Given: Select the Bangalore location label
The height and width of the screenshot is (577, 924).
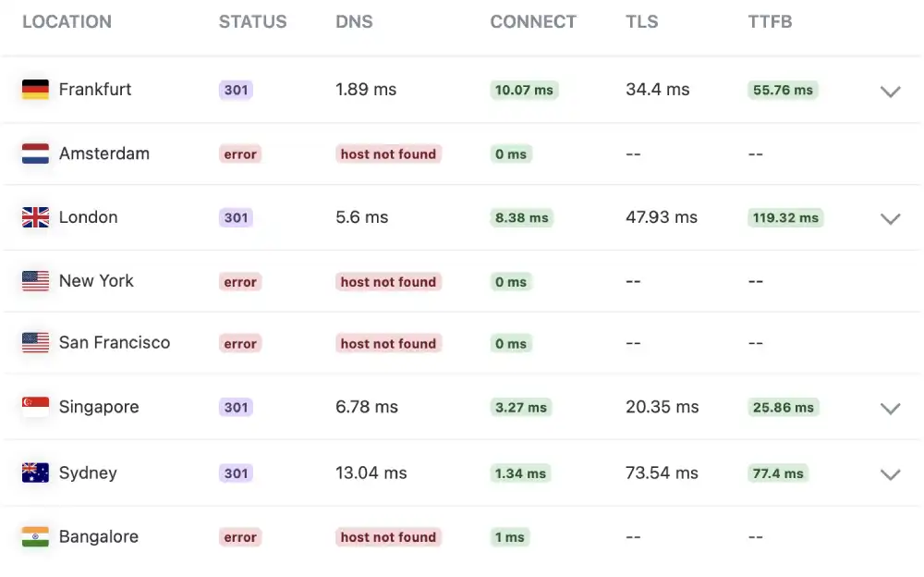Looking at the screenshot, I should (99, 536).
